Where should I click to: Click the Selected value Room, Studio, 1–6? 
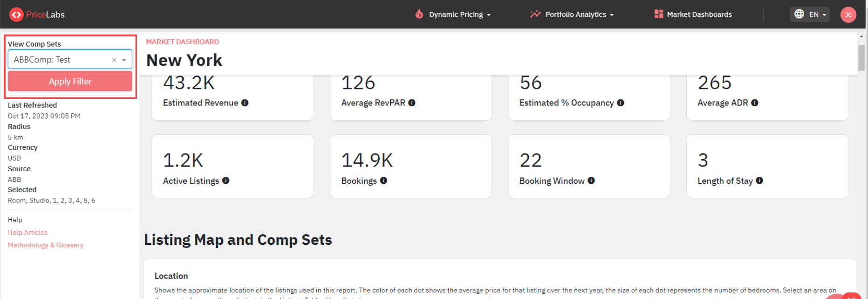[x=52, y=201]
